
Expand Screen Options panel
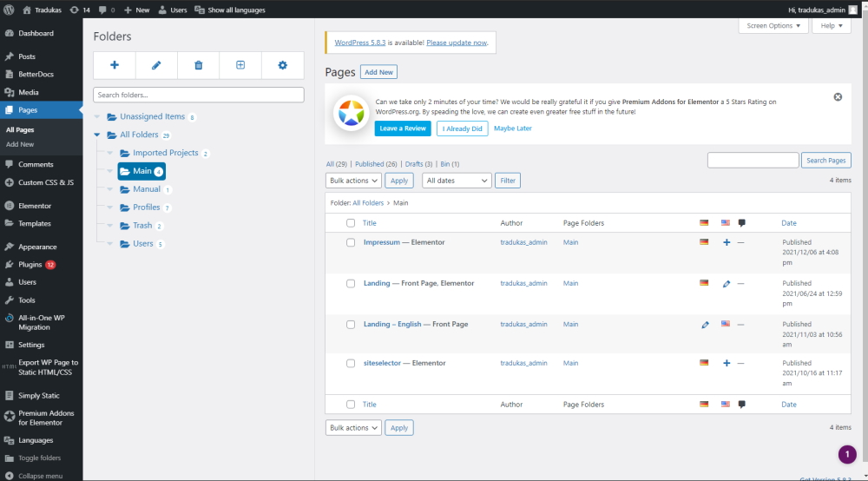[773, 25]
